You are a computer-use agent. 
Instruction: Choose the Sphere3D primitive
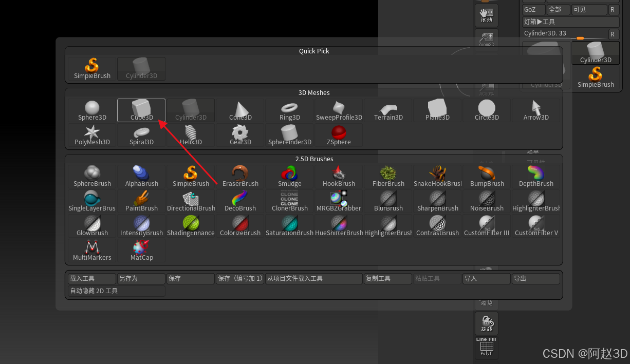(x=92, y=110)
